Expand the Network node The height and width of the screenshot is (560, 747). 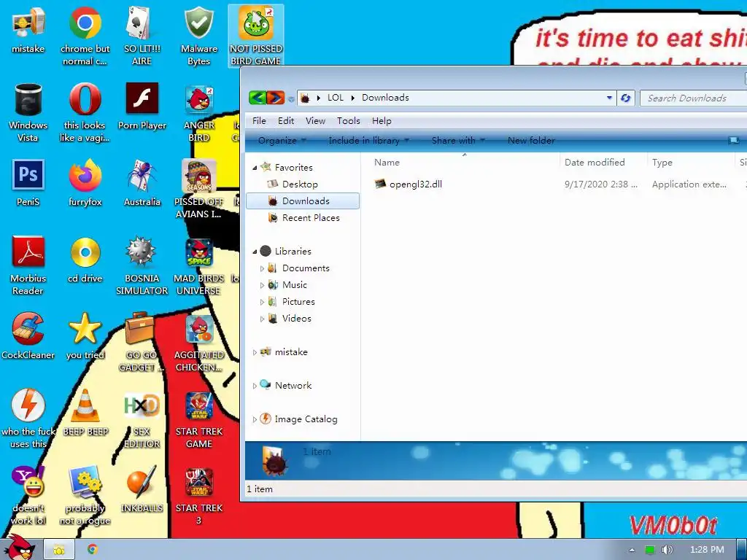(255, 386)
